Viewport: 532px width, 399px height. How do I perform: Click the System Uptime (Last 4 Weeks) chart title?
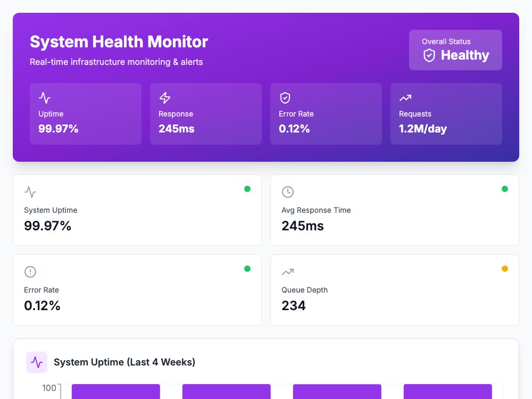tap(124, 362)
